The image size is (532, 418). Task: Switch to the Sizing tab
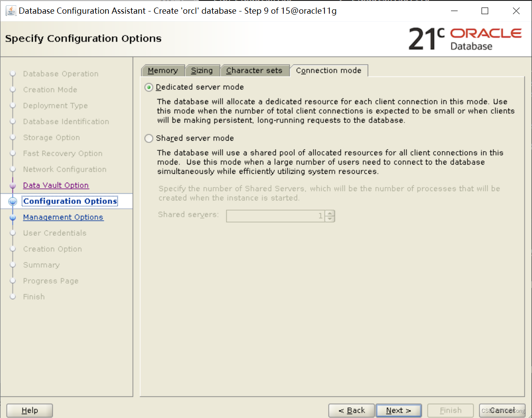tap(202, 70)
